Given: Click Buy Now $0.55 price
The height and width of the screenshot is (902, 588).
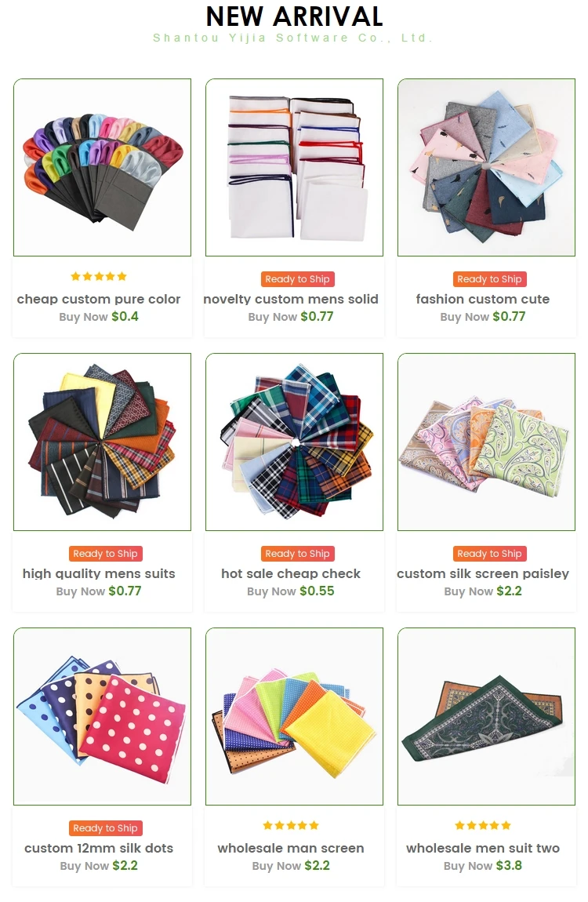Looking at the screenshot, I should pyautogui.click(x=291, y=591).
